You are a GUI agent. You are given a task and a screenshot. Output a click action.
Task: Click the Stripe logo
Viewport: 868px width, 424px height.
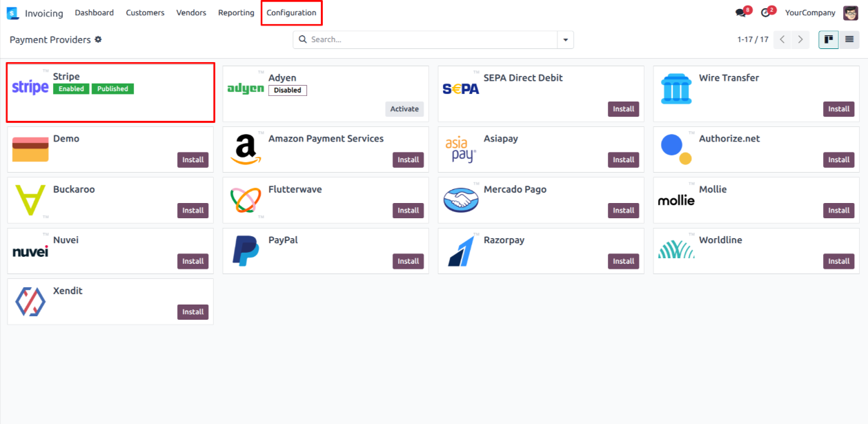(30, 88)
